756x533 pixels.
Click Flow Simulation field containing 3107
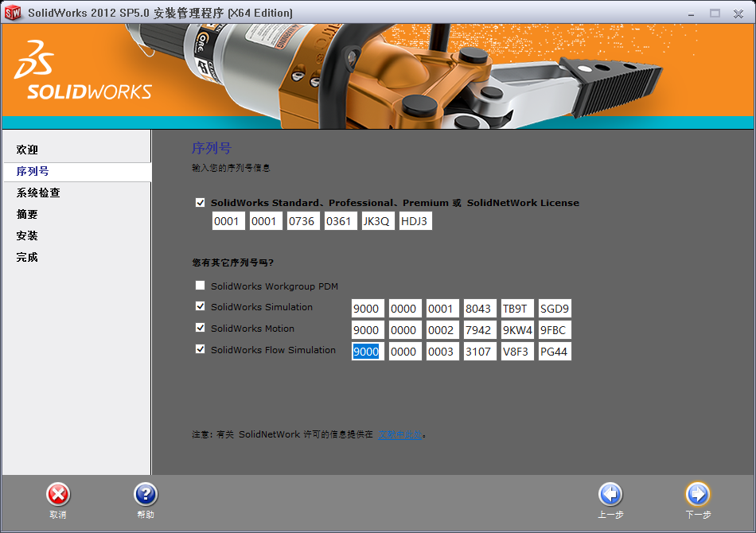click(480, 352)
